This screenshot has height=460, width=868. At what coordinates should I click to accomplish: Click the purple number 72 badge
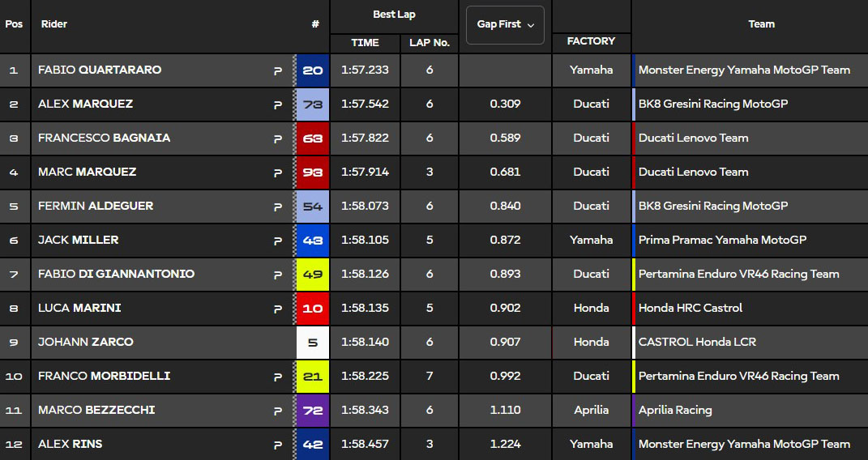(313, 411)
